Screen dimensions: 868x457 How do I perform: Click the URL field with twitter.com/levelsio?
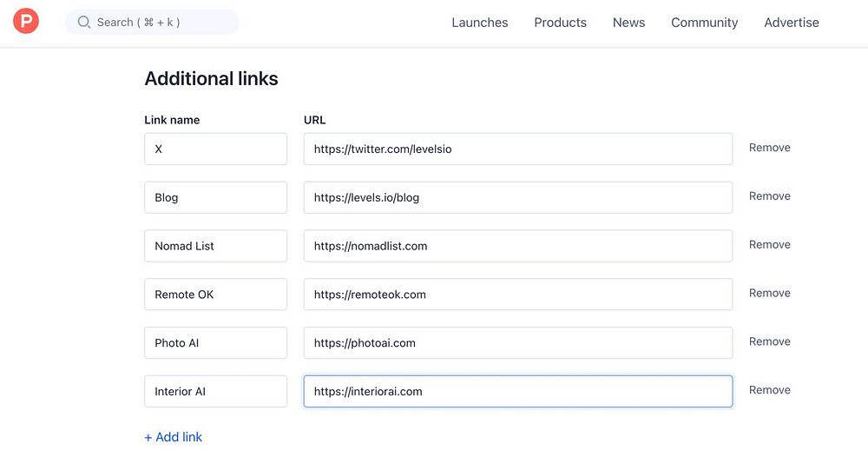pos(517,149)
